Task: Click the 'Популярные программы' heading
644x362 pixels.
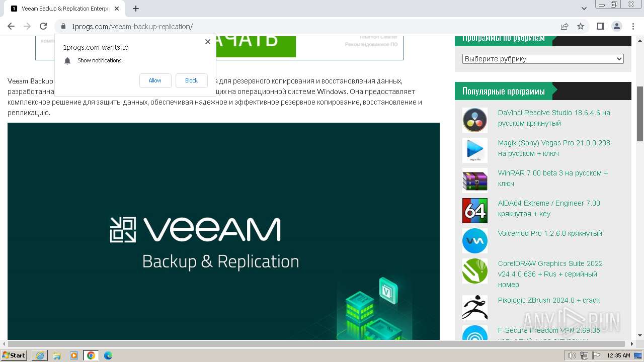Action: (504, 91)
